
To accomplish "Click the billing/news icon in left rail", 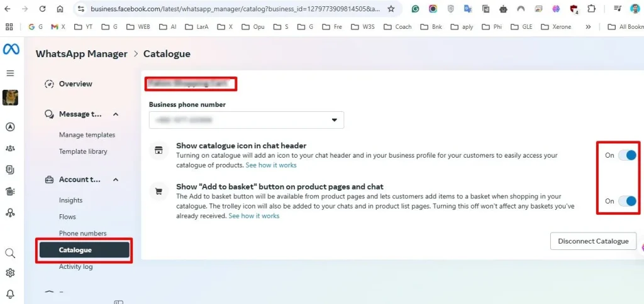I will pyautogui.click(x=10, y=191).
